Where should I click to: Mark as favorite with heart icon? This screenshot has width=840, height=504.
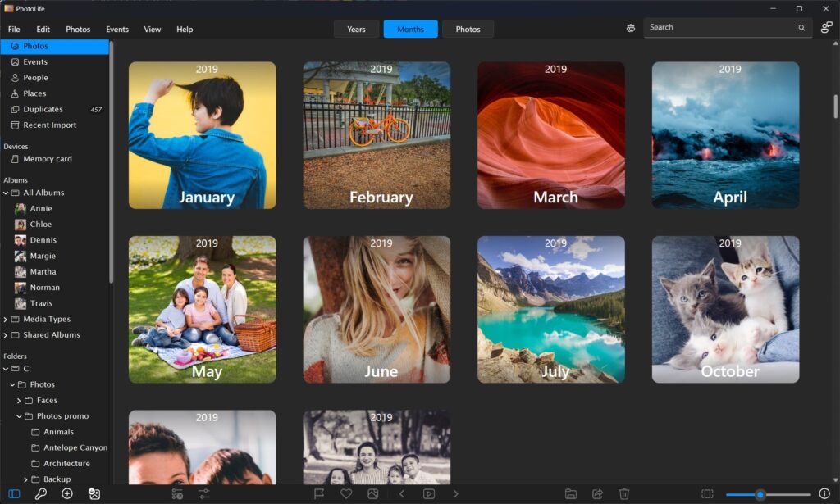pyautogui.click(x=346, y=494)
